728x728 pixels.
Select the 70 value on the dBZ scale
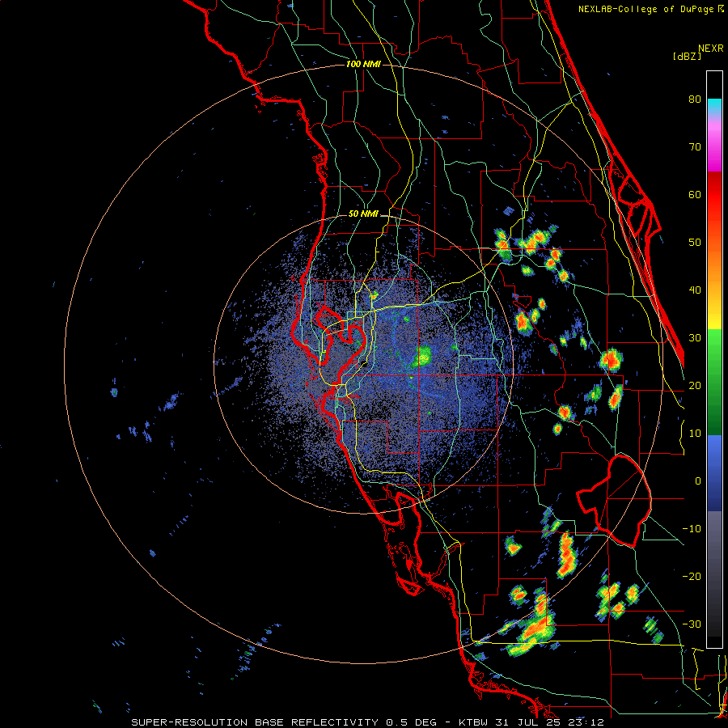pyautogui.click(x=695, y=146)
